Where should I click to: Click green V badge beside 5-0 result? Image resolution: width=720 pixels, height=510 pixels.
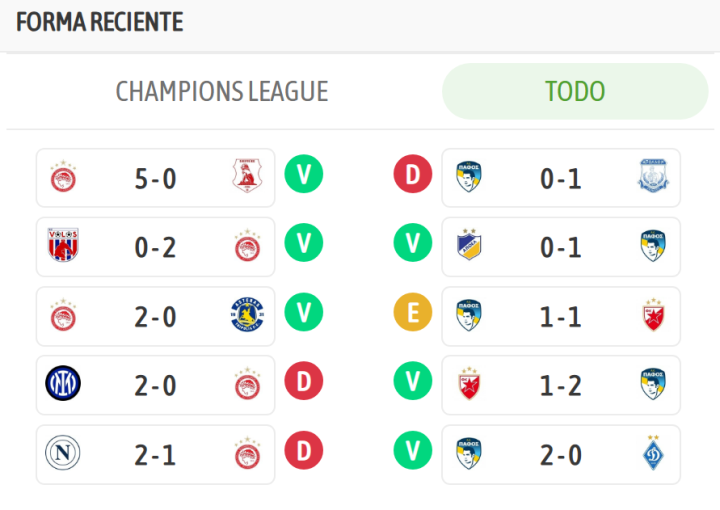click(x=303, y=176)
